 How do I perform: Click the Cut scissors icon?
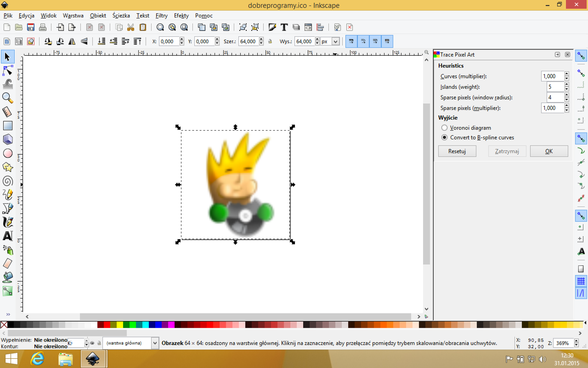pos(131,27)
